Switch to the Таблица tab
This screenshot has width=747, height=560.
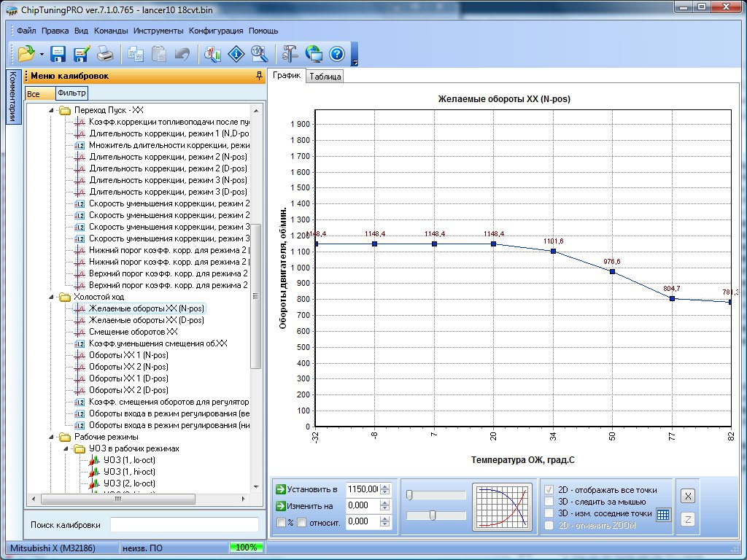click(x=325, y=76)
